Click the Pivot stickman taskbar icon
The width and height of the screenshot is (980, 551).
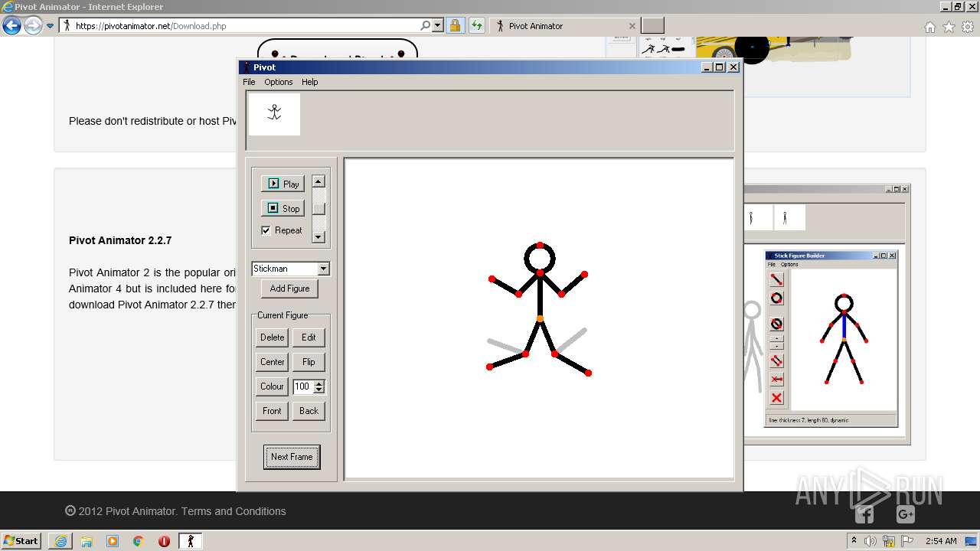[191, 541]
